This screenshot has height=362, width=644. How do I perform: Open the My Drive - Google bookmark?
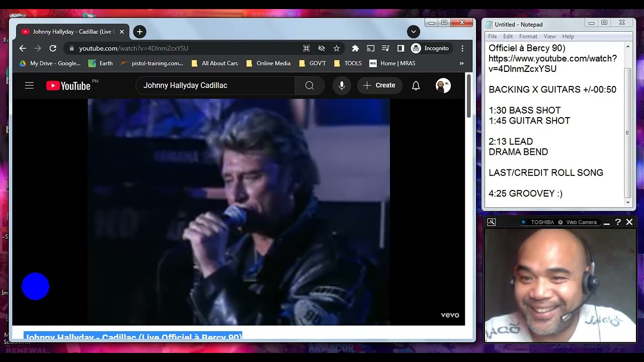pyautogui.click(x=50, y=63)
